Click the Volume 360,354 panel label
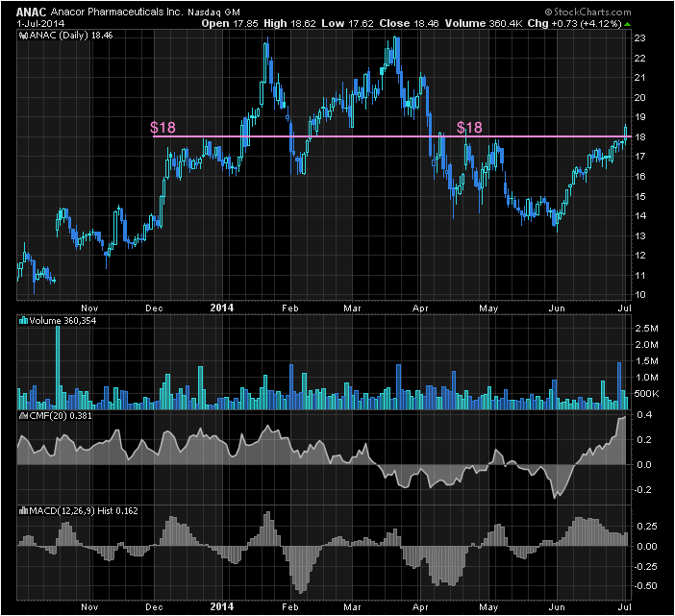This screenshot has height=616, width=675. [x=62, y=320]
